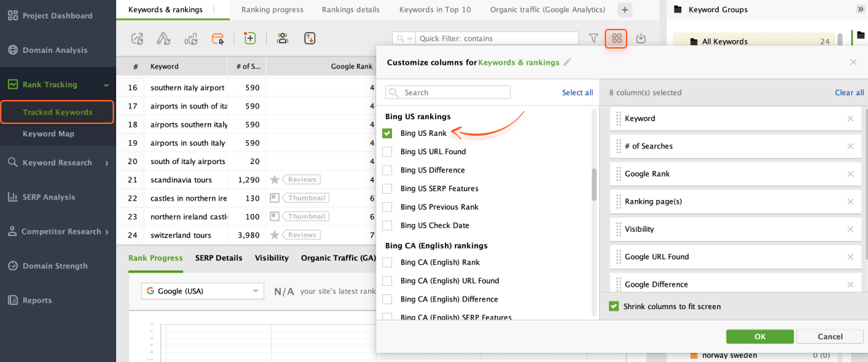Tick Bing US Previous Rank
The height and width of the screenshot is (362, 868).
[387, 207]
